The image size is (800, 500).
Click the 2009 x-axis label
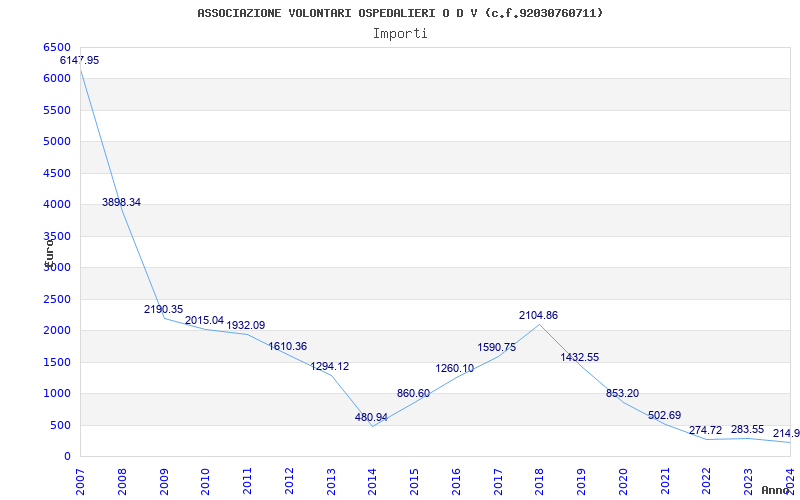pyautogui.click(x=164, y=482)
